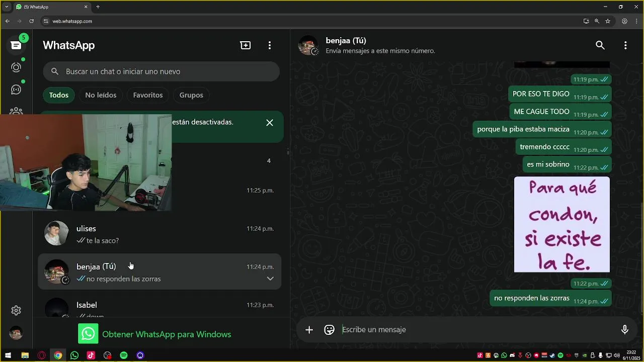Click 'porque la piba estaba maciza' message

pos(542,130)
